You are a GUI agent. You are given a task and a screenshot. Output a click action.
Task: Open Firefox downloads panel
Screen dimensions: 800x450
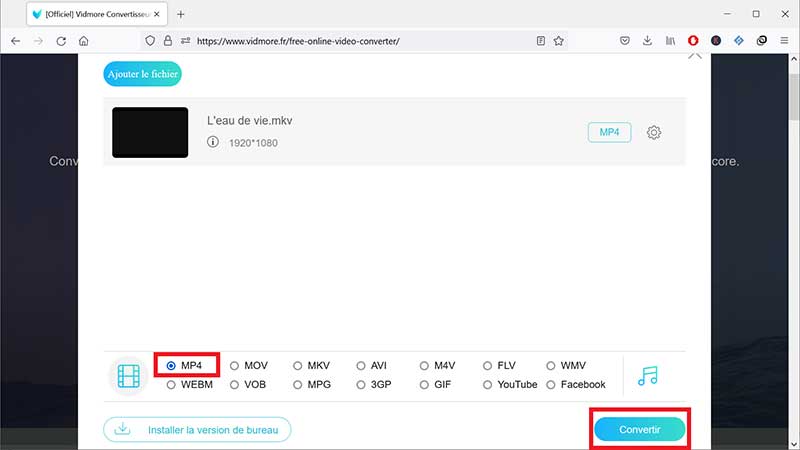point(647,41)
